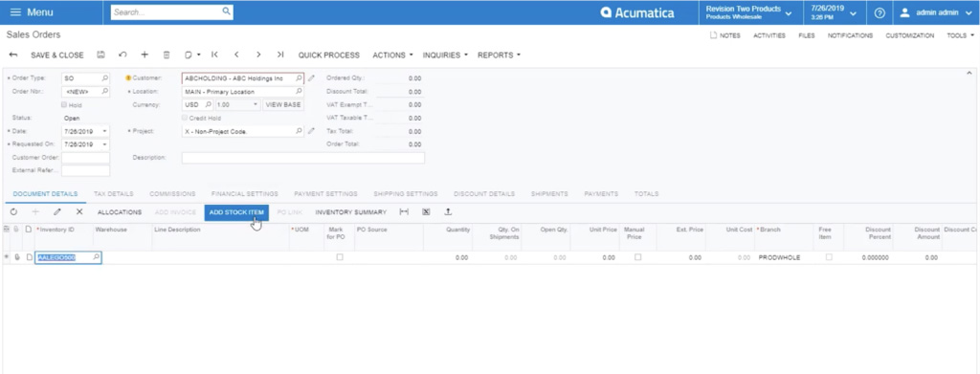This screenshot has height=374, width=980.
Task: Expand the ACTIONS menu
Action: click(x=392, y=55)
